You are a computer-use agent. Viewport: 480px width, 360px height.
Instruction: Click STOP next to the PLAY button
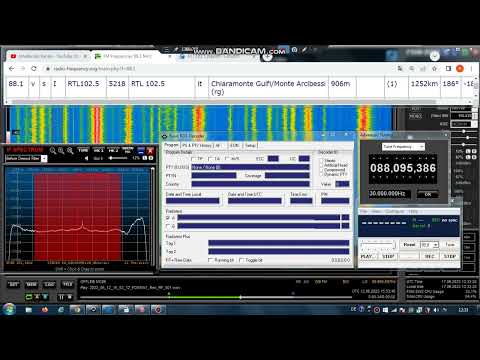pos(388,256)
